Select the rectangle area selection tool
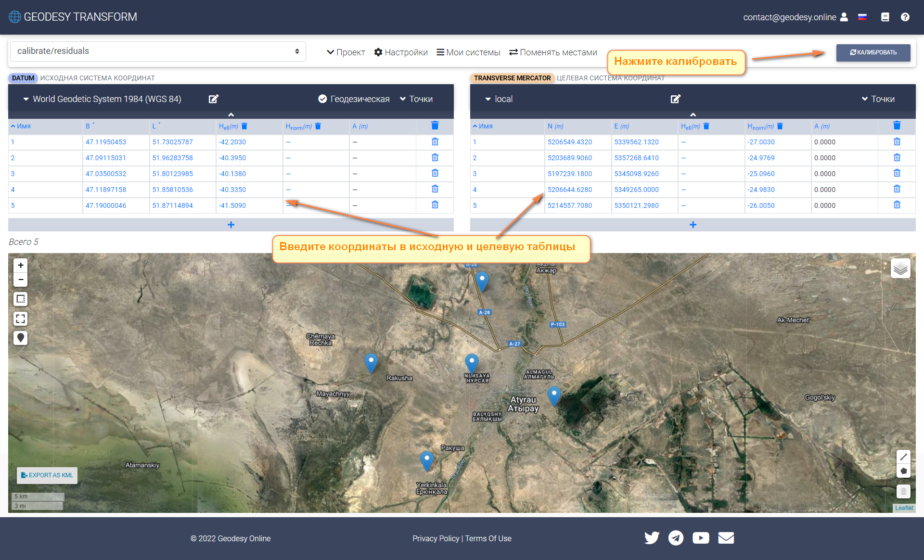 tap(20, 299)
